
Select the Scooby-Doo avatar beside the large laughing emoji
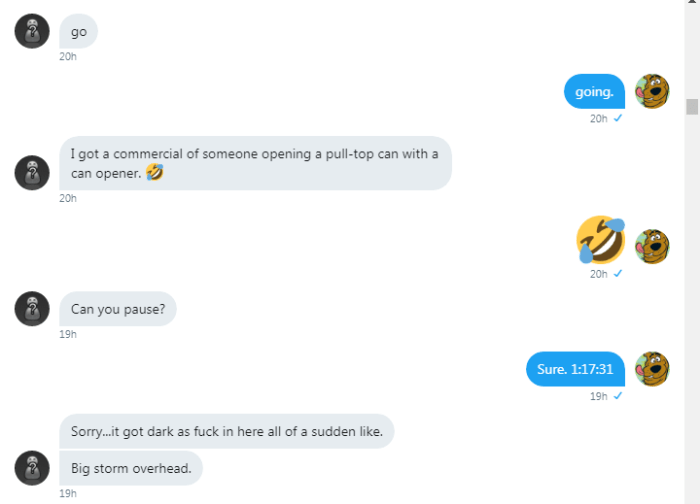point(653,246)
